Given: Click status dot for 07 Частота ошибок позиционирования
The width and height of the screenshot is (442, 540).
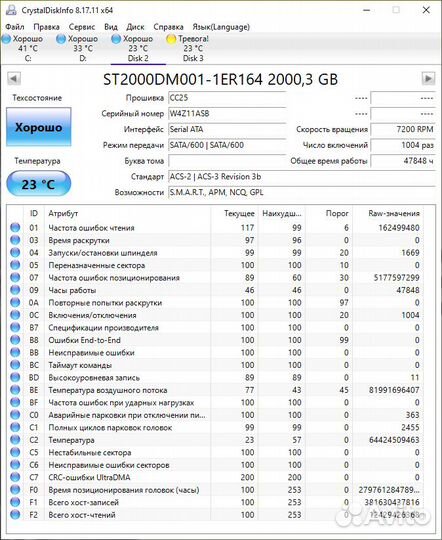Looking at the screenshot, I should [15, 277].
